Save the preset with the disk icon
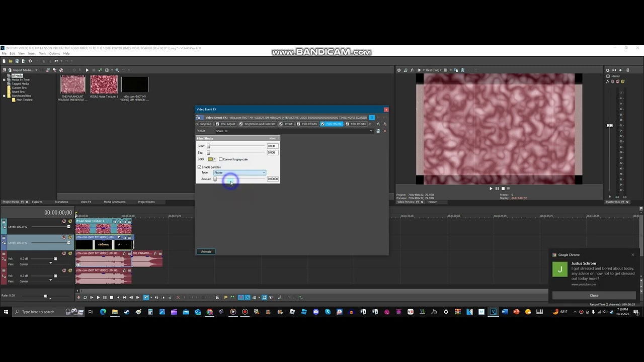 click(378, 131)
